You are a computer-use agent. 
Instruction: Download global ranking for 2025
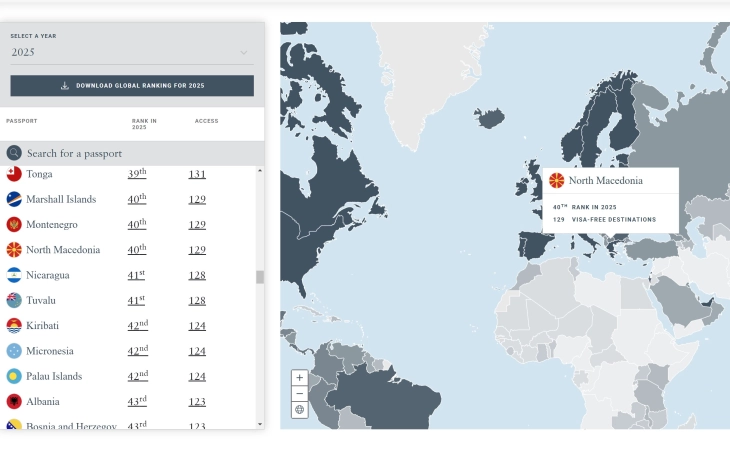[132, 86]
